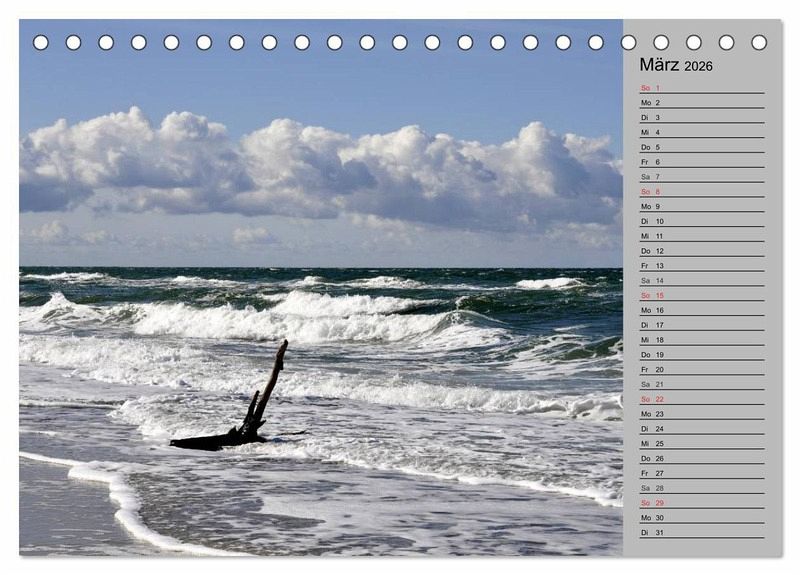This screenshot has width=800, height=575.
Task: Click the red So 29 row
Action: (701, 503)
